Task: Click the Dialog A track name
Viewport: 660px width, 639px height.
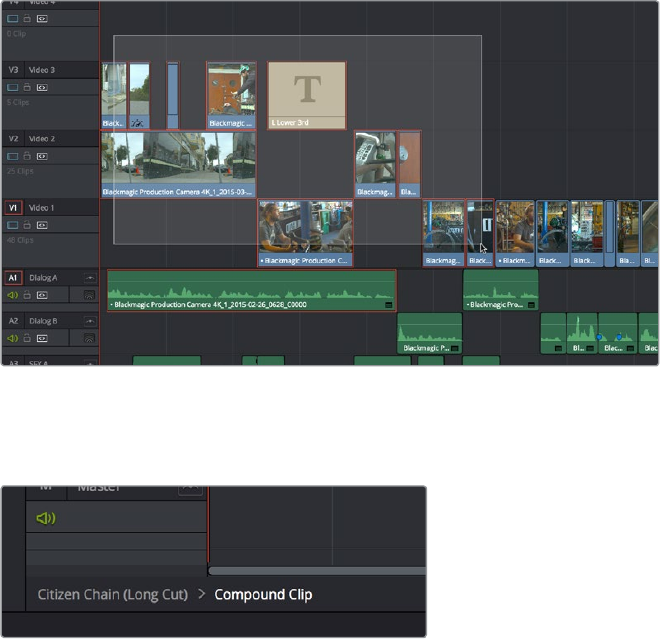Action: click(43, 278)
